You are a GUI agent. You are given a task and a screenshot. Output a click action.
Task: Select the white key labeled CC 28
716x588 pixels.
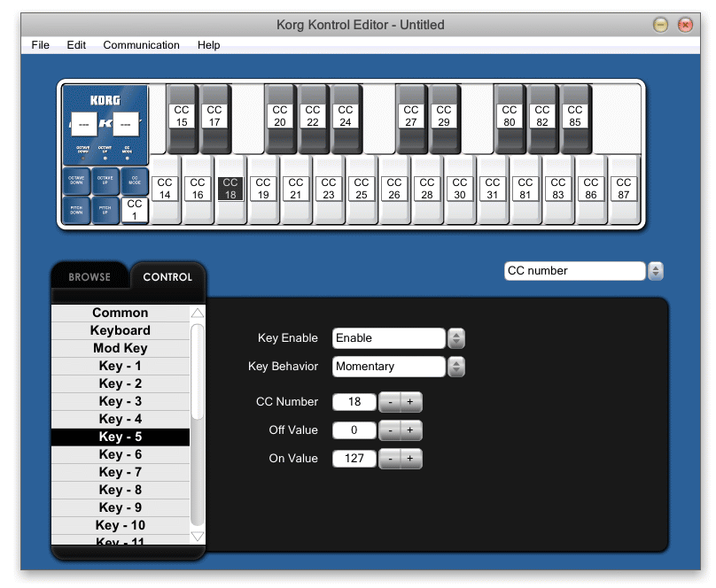427,189
